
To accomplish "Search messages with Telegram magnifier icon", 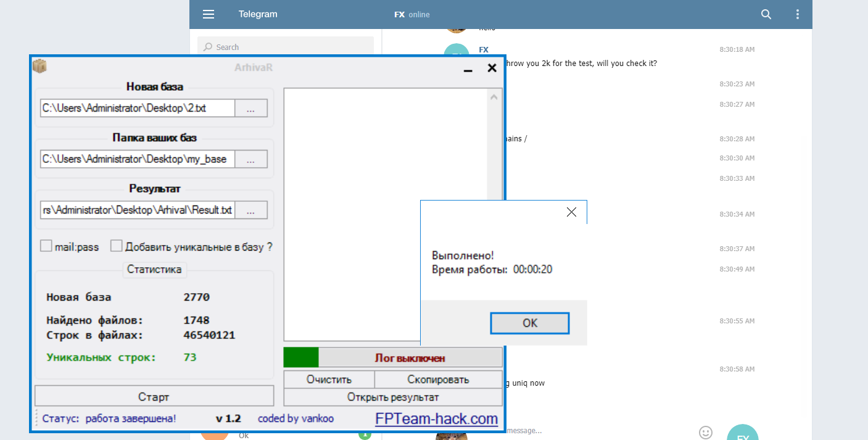I will (766, 14).
